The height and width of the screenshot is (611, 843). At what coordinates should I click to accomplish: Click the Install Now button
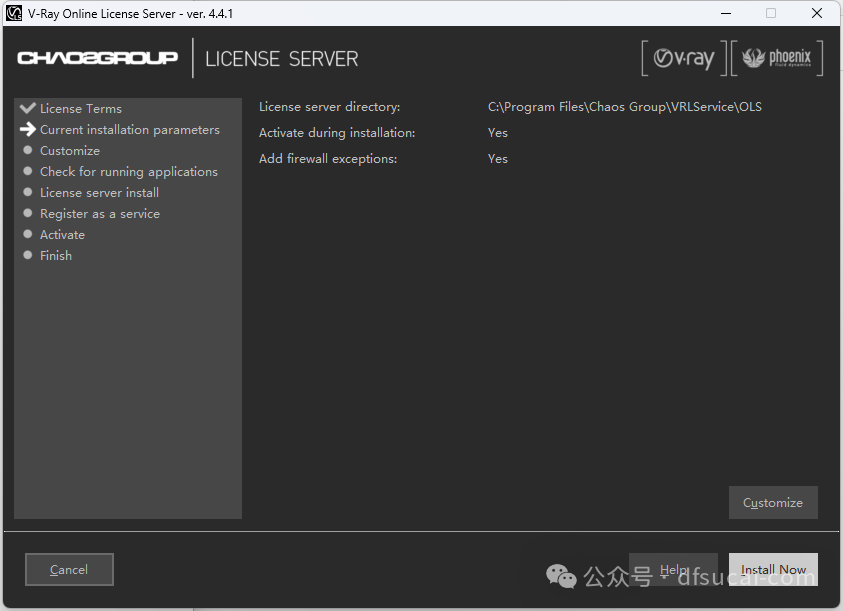pos(773,570)
